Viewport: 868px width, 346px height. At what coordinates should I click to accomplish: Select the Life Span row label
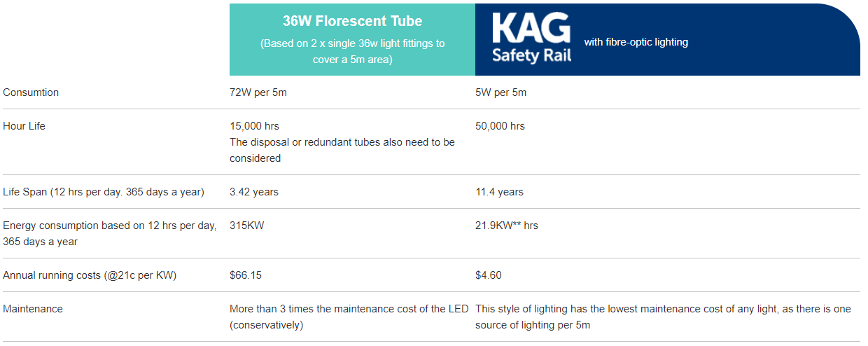(104, 192)
